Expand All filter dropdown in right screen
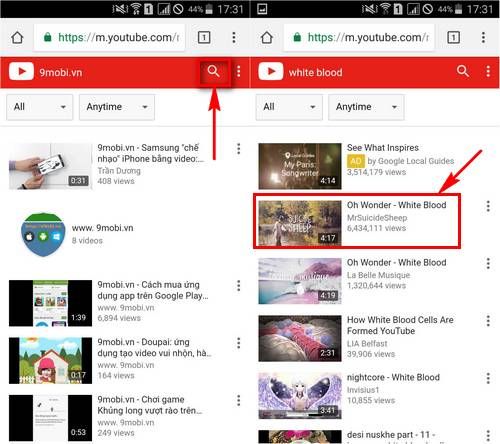The height and width of the screenshot is (444, 500). 289,107
